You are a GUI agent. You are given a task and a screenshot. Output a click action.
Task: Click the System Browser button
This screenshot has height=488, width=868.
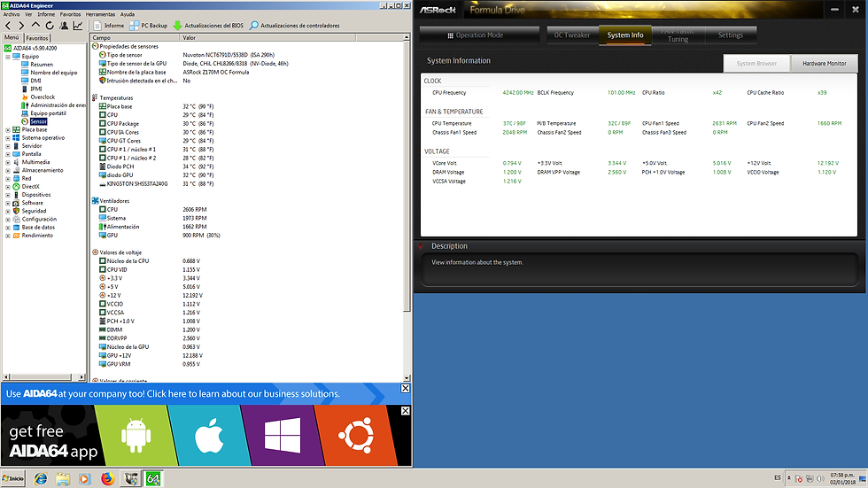coord(756,63)
